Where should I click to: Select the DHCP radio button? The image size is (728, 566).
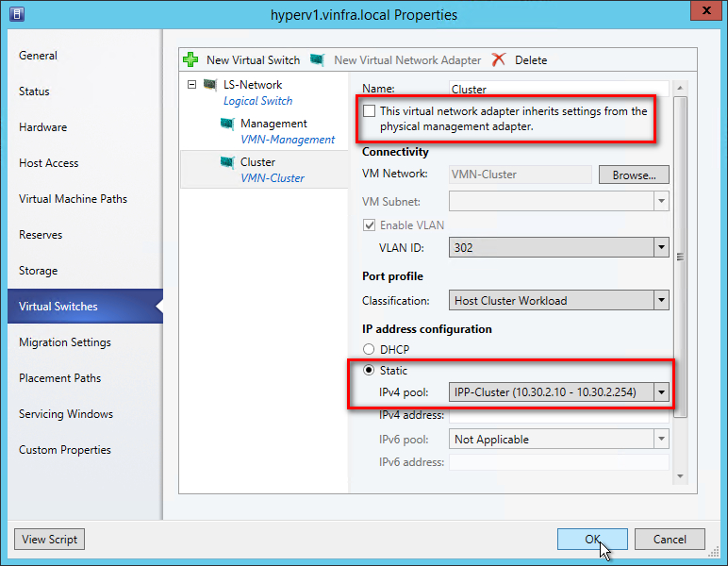click(369, 350)
